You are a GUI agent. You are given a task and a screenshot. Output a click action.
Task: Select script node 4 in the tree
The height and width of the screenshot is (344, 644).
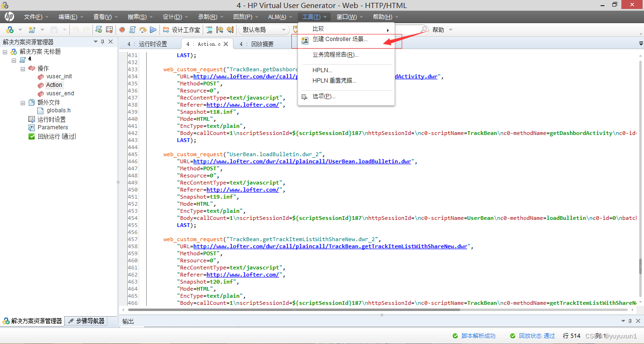pos(30,59)
